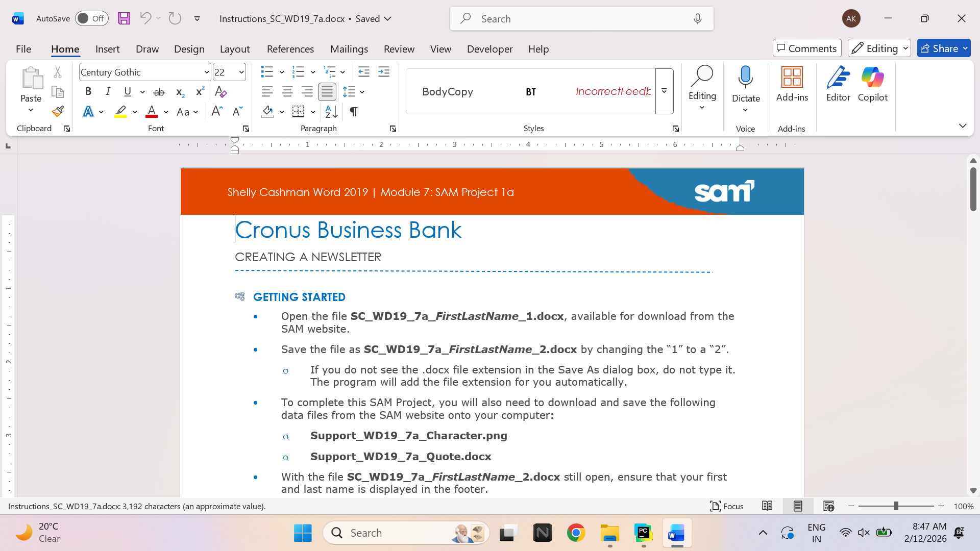Open the References tab
Image resolution: width=980 pixels, height=551 pixels.
coord(290,49)
